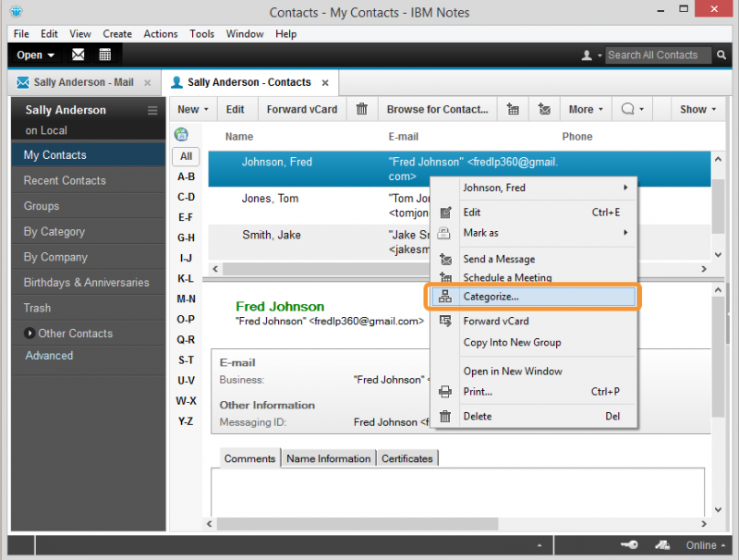Open the Sally Anderson panel menu icon
The width and height of the screenshot is (739, 560).
click(x=152, y=110)
